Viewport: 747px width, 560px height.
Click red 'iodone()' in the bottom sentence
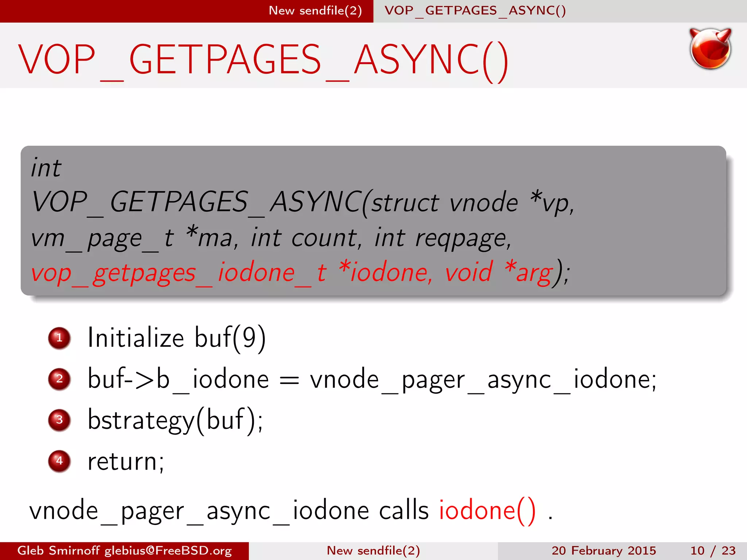coord(487,511)
